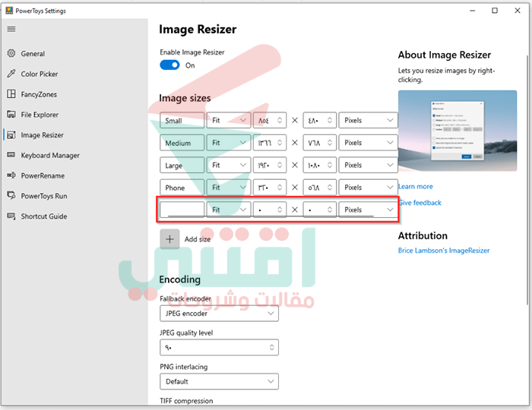
Task: Click the Medium size name field
Action: [x=182, y=143]
